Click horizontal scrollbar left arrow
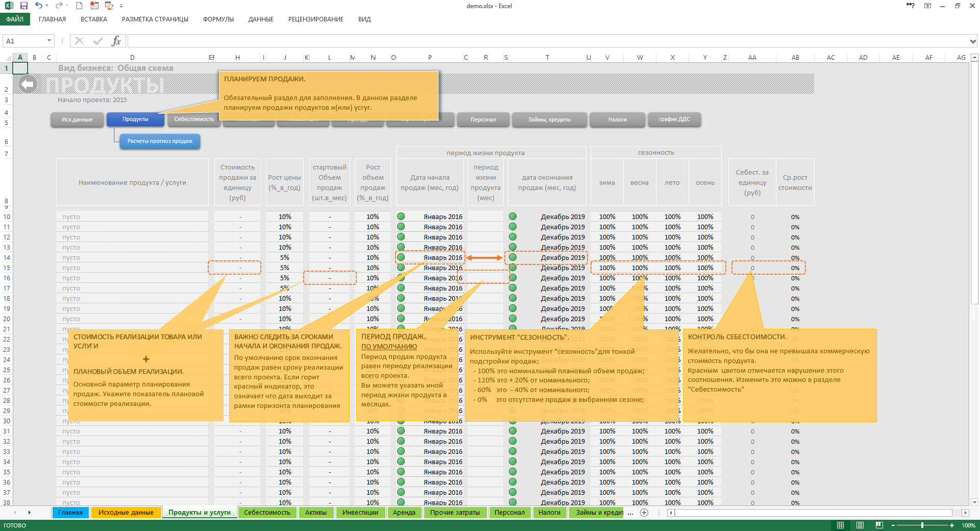980x531 pixels. click(671, 513)
